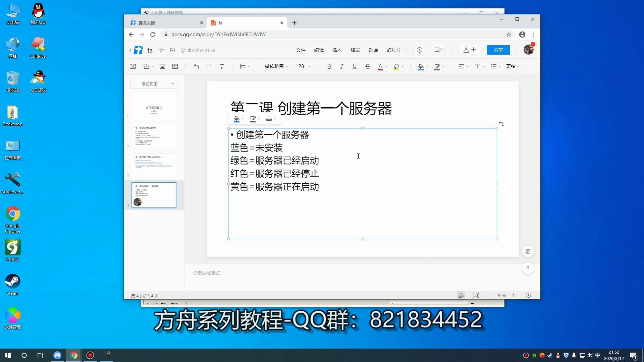Toggle bold formatting
This screenshot has width=644, height=362.
(x=329, y=66)
